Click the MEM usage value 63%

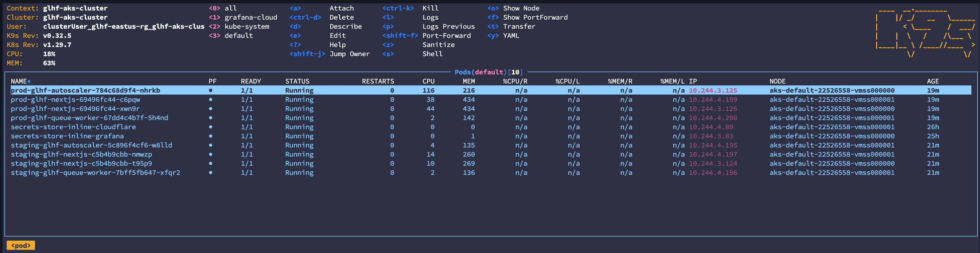click(x=49, y=63)
